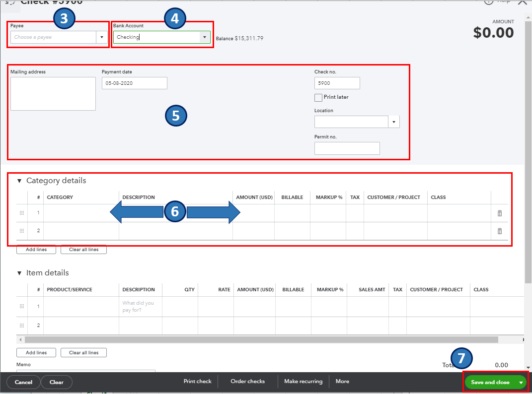
Task: Delete the second Category details line
Action: (499, 230)
